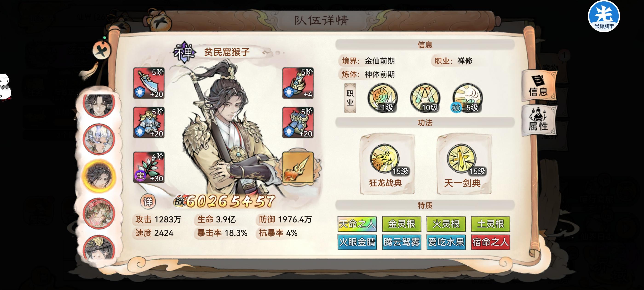Tap the golden spear artifact slot
Screen dimensions: 644x290
pyautogui.click(x=298, y=167)
